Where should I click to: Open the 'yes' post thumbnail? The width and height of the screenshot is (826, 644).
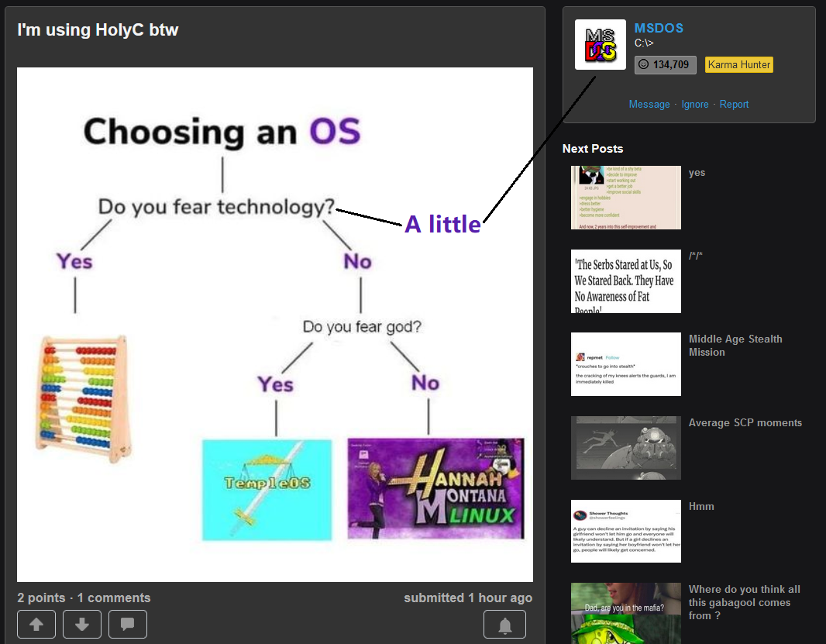point(626,198)
